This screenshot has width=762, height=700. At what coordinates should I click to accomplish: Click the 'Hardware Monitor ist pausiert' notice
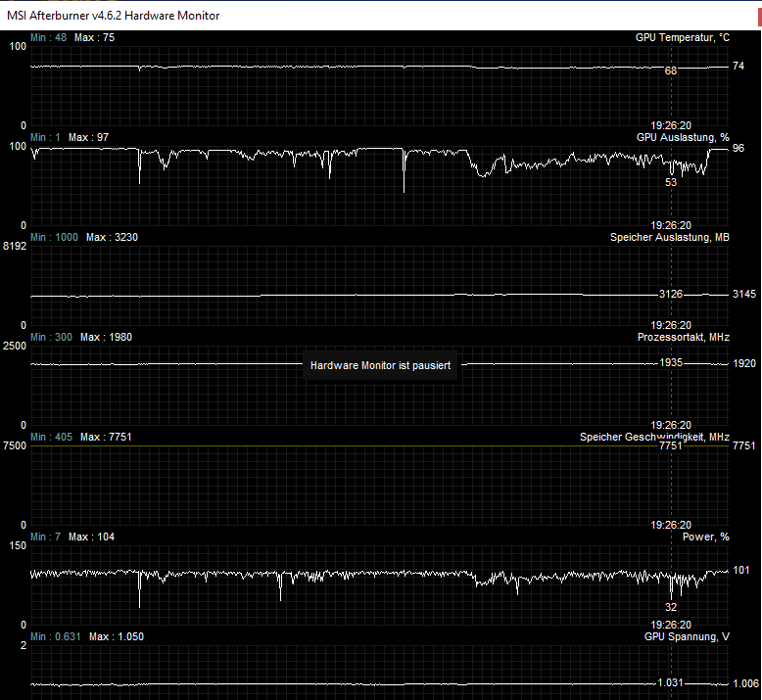pyautogui.click(x=381, y=365)
